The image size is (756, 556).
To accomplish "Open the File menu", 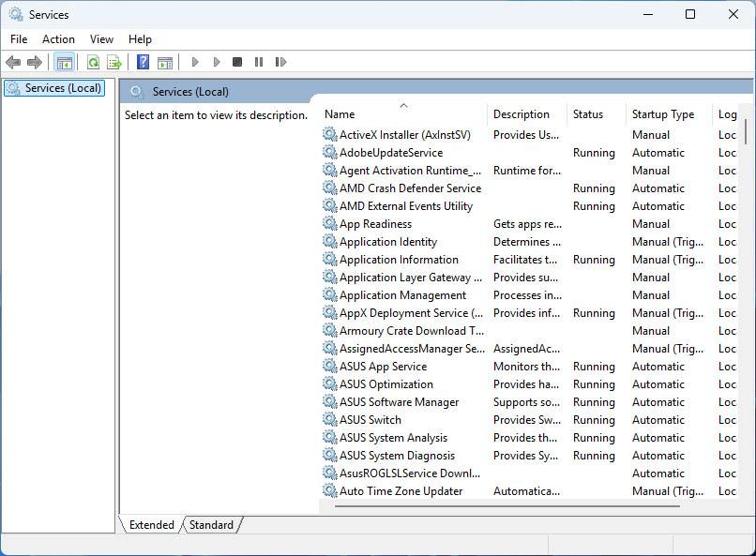I will (x=19, y=39).
